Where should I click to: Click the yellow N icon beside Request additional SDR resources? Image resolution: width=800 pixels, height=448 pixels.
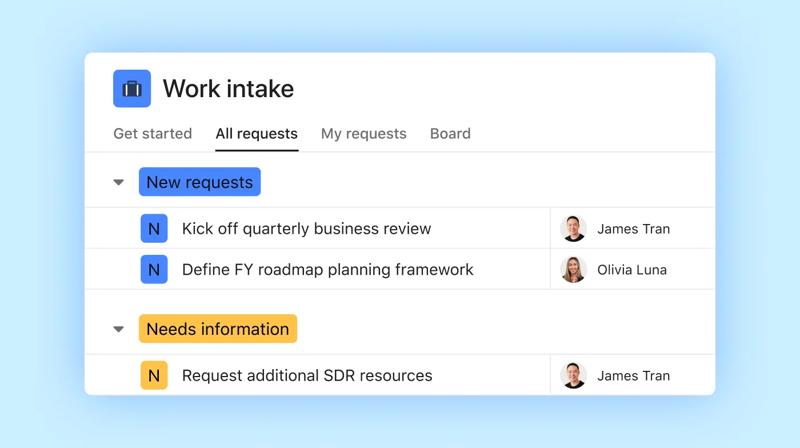point(153,376)
